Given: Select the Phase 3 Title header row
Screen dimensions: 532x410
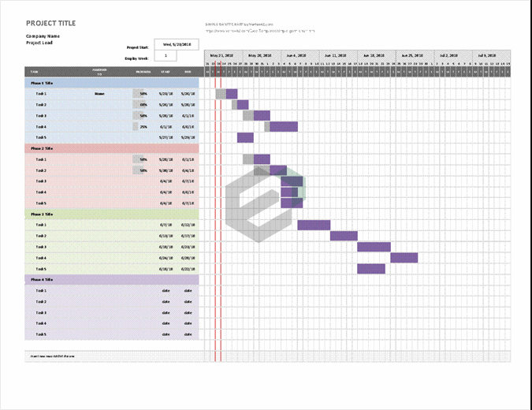Looking at the screenshot, I should [x=112, y=214].
